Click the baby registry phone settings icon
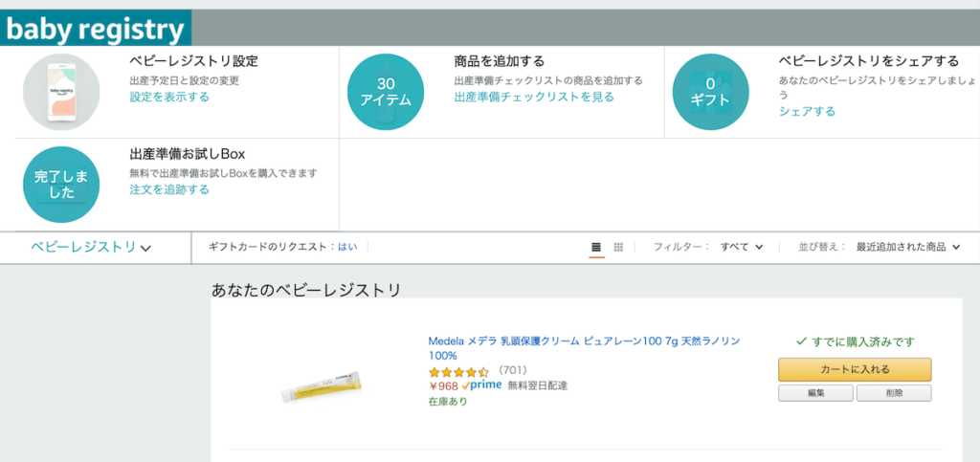 coord(61,92)
